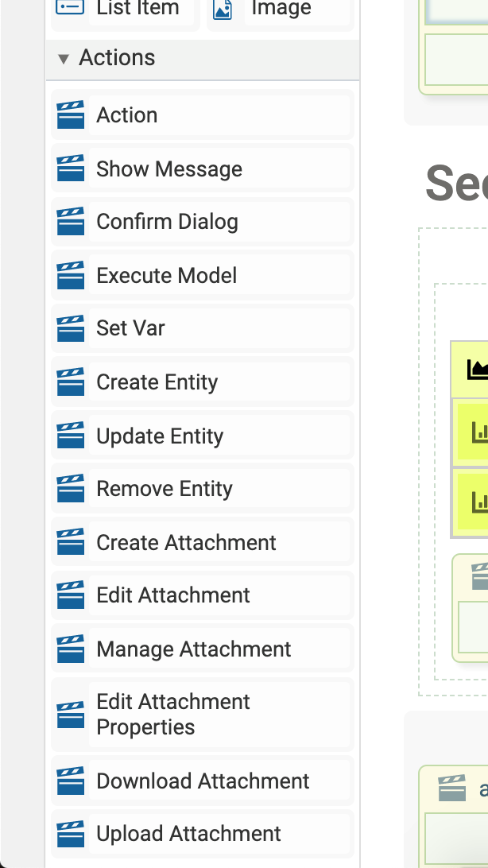This screenshot has height=868, width=488.
Task: Click the Set Var clapperboard icon
Action: pos(71,328)
